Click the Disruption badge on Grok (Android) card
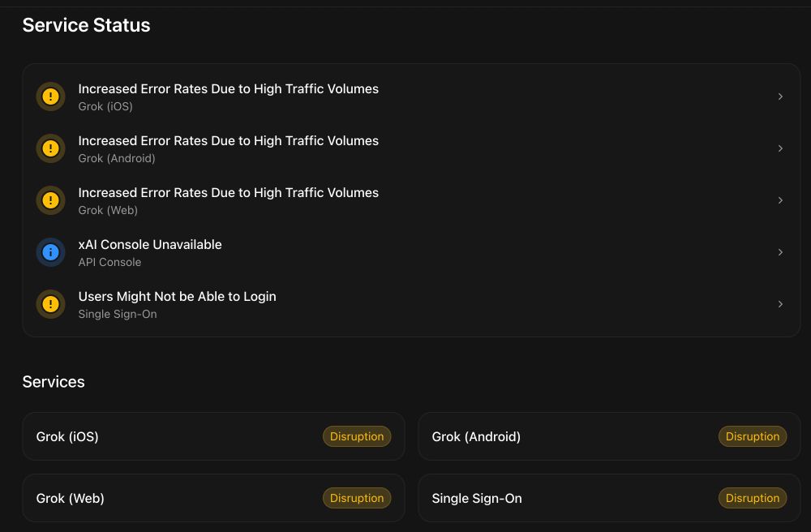The image size is (811, 532). point(753,436)
